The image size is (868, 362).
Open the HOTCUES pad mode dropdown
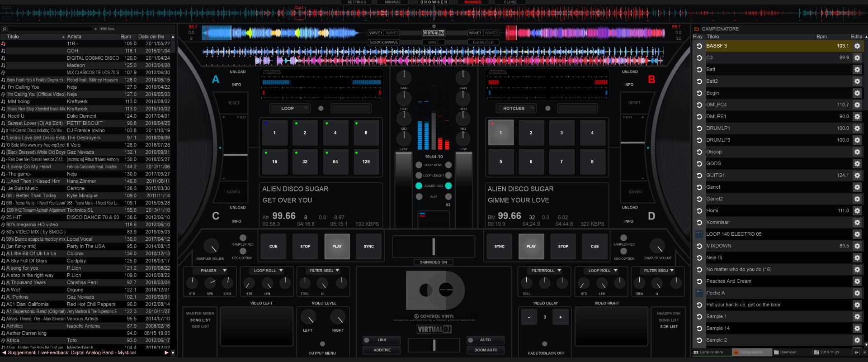point(516,109)
